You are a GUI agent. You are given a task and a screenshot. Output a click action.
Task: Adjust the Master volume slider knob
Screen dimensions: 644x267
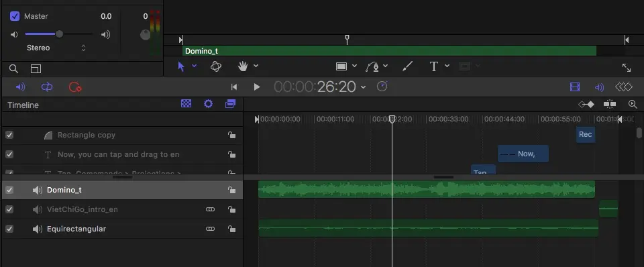[59, 34]
